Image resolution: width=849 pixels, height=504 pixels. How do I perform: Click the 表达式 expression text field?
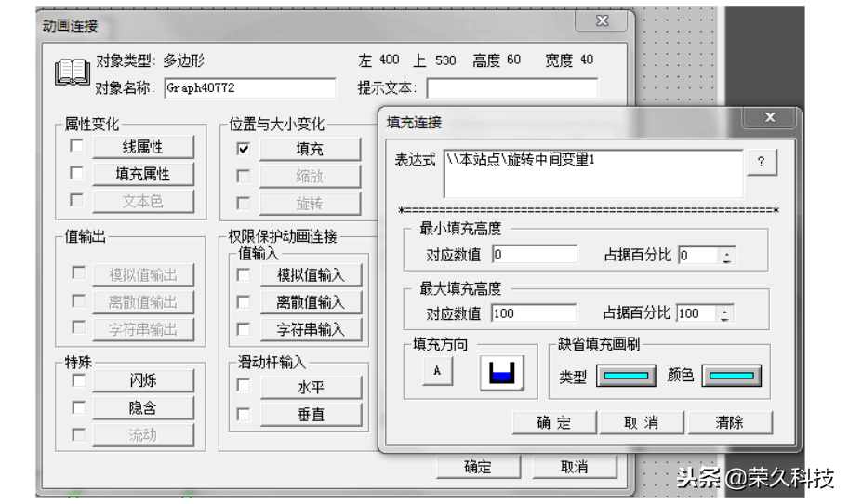coord(593,174)
